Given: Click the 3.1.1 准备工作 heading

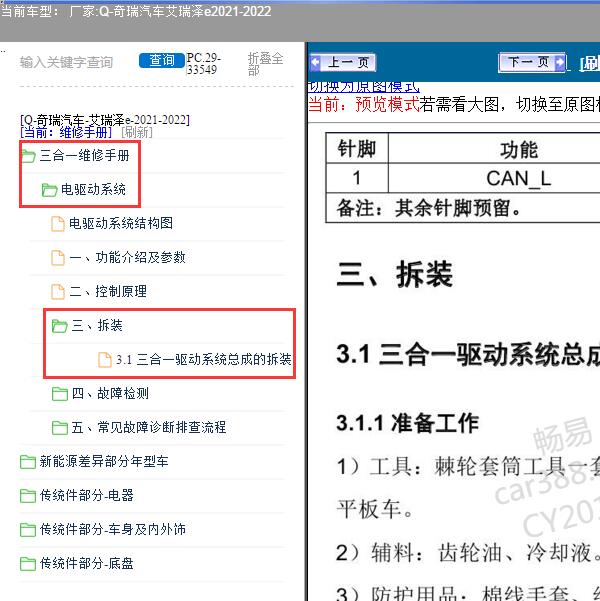Looking at the screenshot, I should click(x=408, y=423).
